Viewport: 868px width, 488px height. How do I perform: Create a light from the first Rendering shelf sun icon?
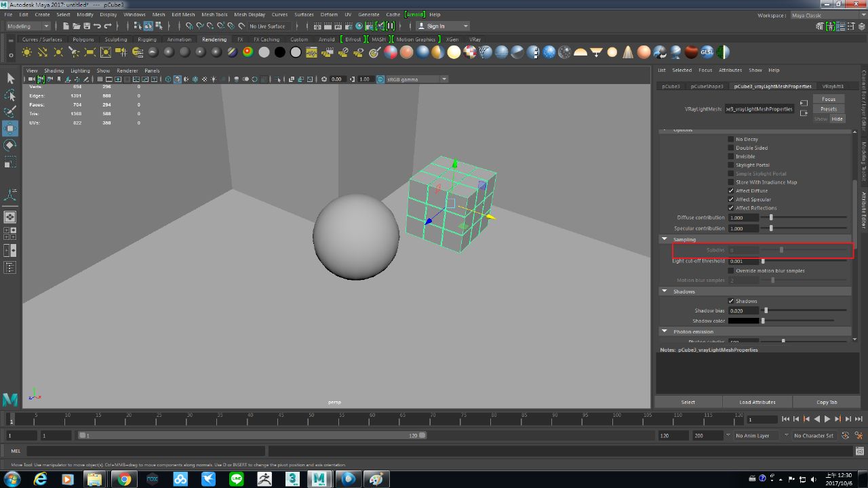[x=27, y=52]
